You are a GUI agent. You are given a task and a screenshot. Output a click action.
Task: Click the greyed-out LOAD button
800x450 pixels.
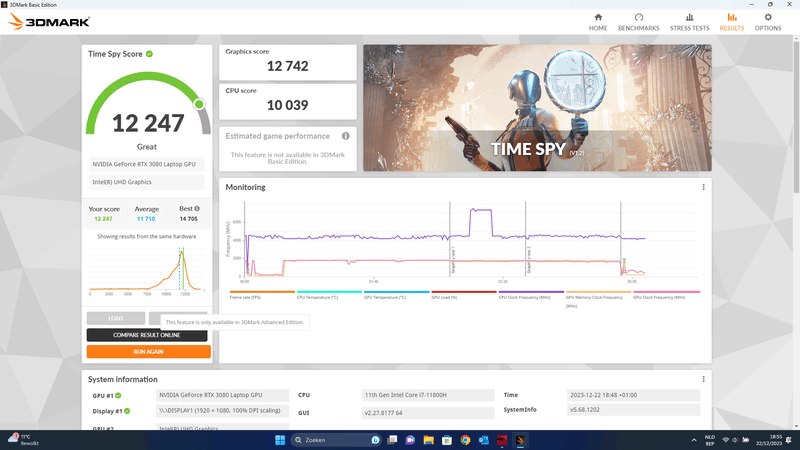click(x=116, y=318)
